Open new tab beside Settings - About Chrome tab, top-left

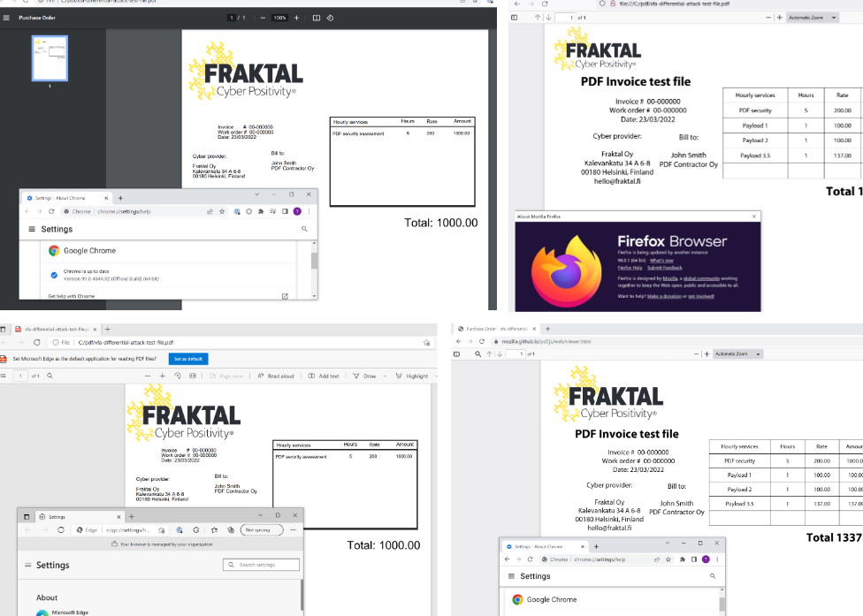pyautogui.click(x=120, y=198)
